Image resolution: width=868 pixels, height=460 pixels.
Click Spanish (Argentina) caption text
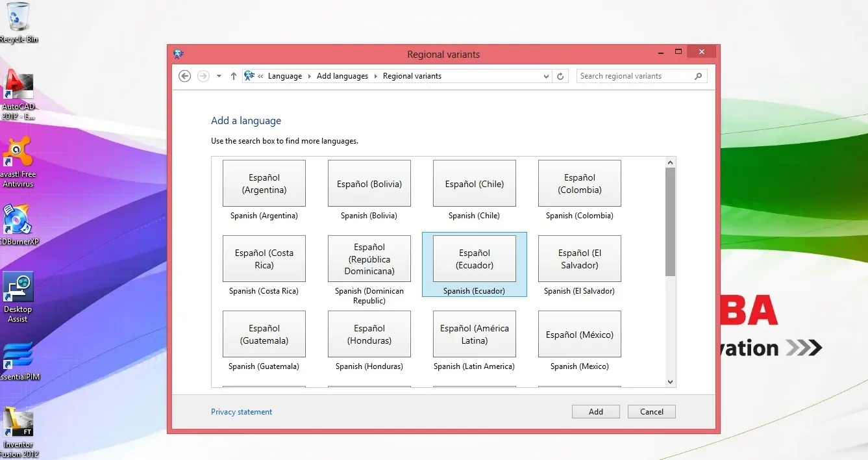click(264, 216)
